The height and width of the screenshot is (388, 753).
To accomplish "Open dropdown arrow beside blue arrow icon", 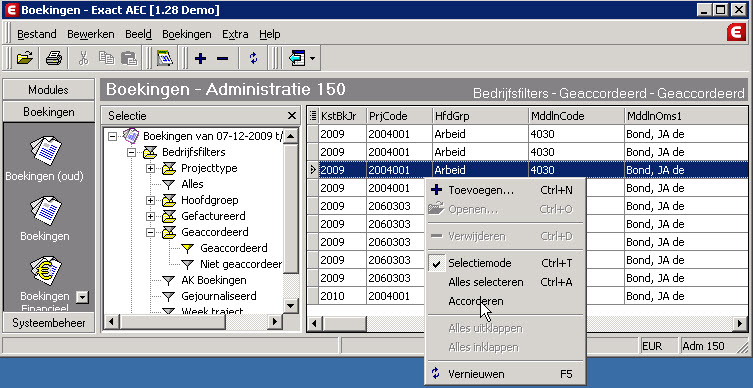I will click(313, 59).
